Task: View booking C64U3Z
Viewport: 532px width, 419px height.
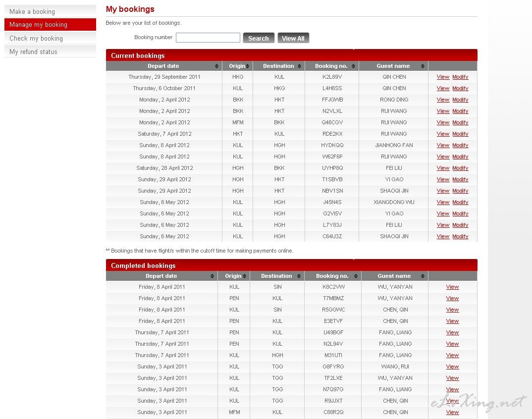Action: [x=443, y=236]
